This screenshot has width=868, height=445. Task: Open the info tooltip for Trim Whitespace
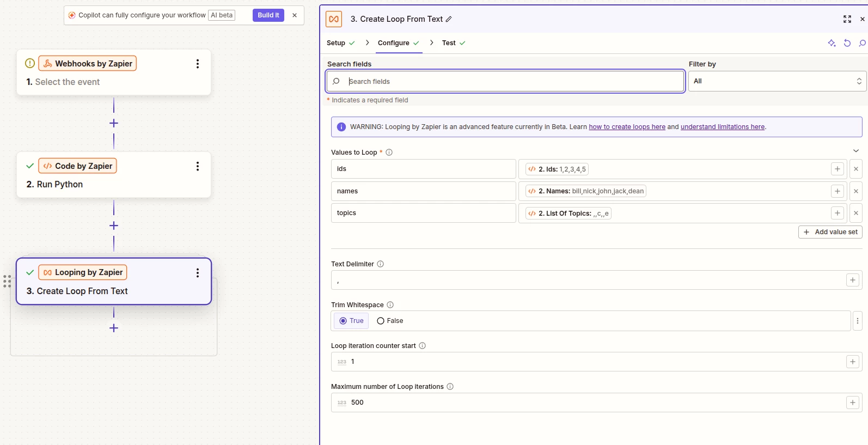[x=390, y=305]
